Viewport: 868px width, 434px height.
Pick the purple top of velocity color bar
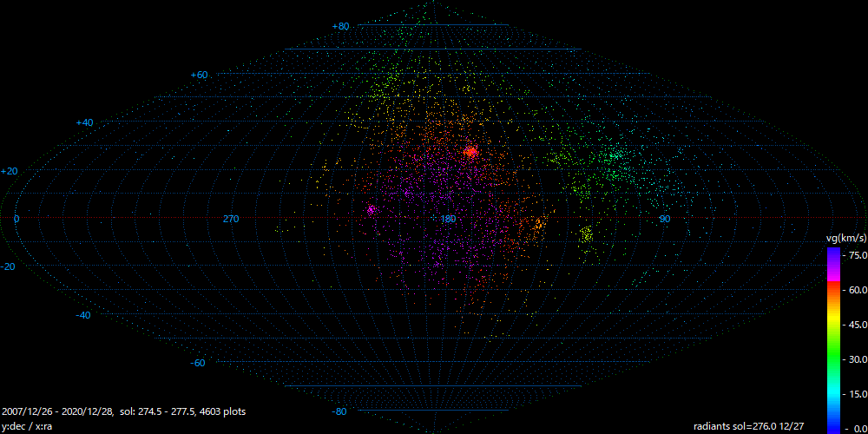tap(832, 253)
